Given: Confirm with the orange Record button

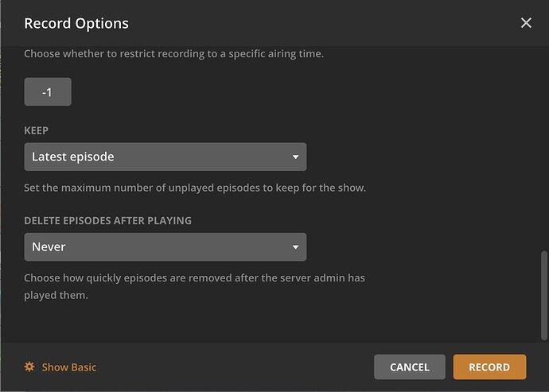Looking at the screenshot, I should point(489,367).
